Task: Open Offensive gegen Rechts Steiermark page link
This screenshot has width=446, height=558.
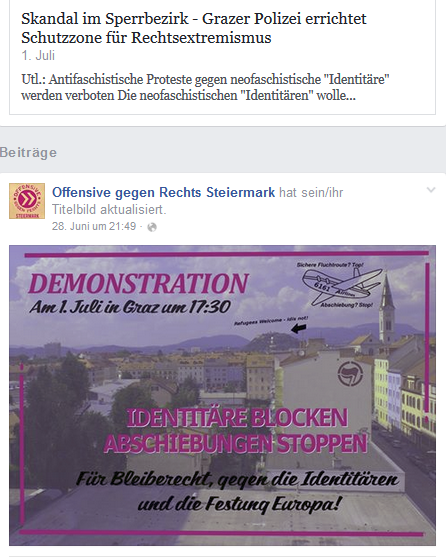Action: [x=163, y=192]
